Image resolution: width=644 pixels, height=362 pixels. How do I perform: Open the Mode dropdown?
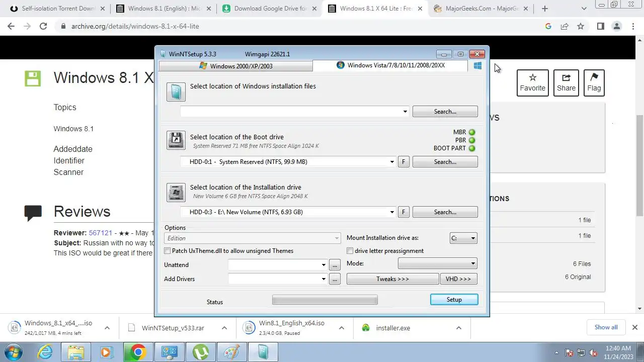tap(437, 263)
